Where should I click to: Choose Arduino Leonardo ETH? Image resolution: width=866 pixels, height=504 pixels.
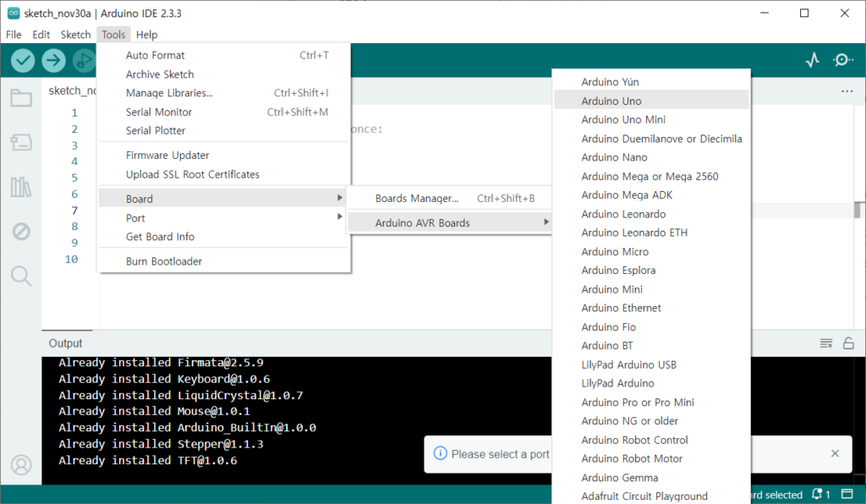pyautogui.click(x=651, y=233)
